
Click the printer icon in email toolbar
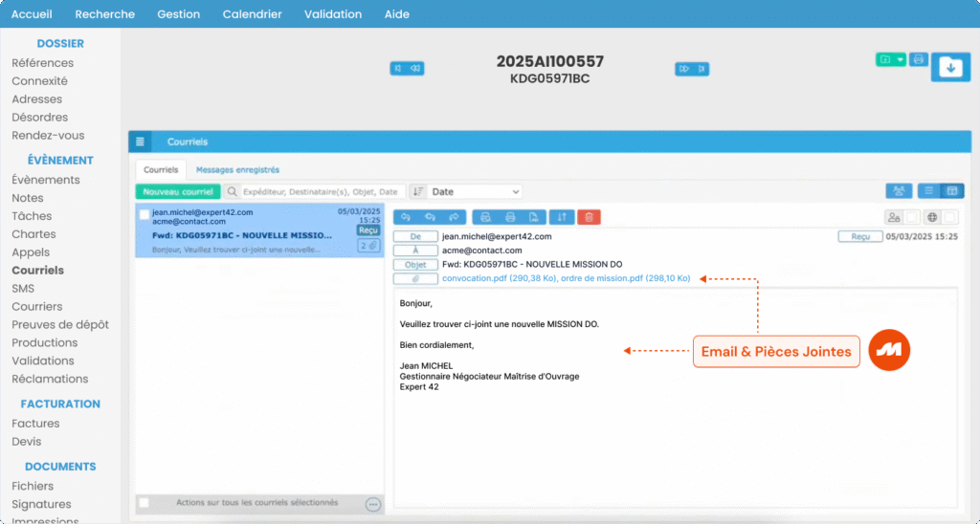click(510, 217)
